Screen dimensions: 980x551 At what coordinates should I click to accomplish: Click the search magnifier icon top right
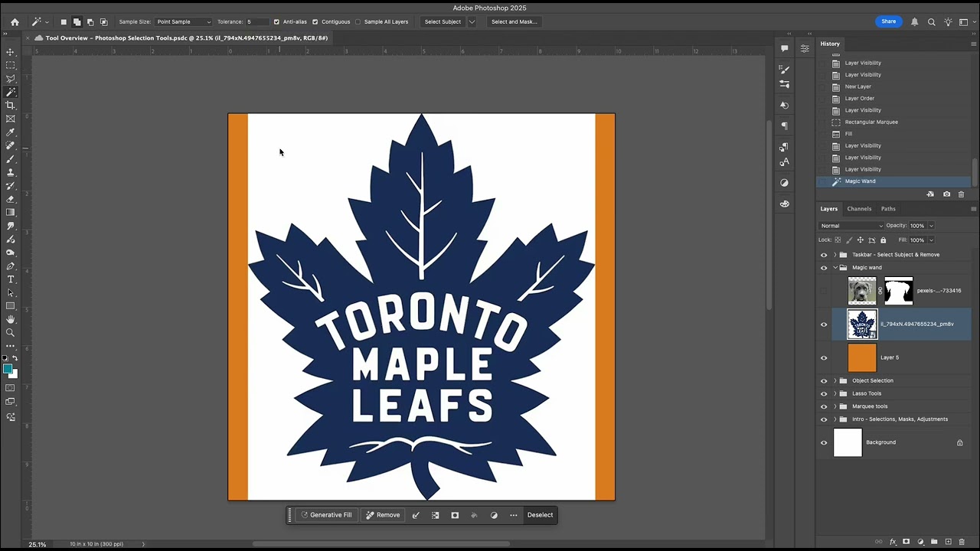click(932, 22)
